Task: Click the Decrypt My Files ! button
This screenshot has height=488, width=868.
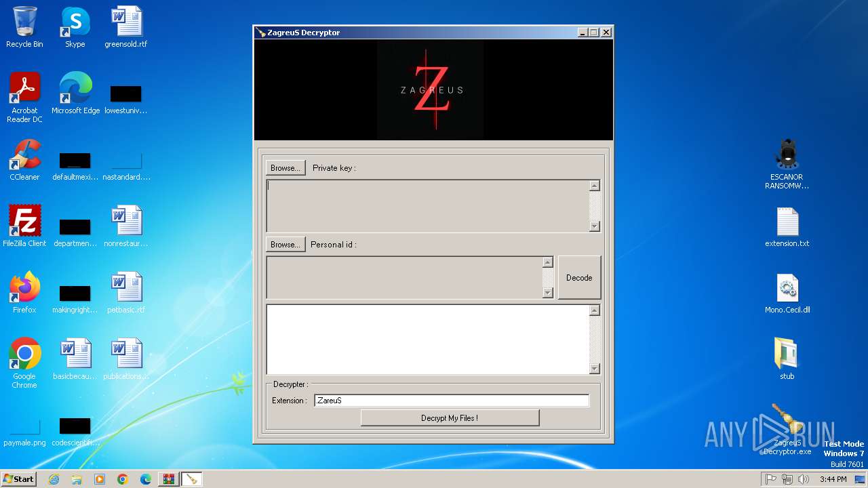Action: pos(450,418)
